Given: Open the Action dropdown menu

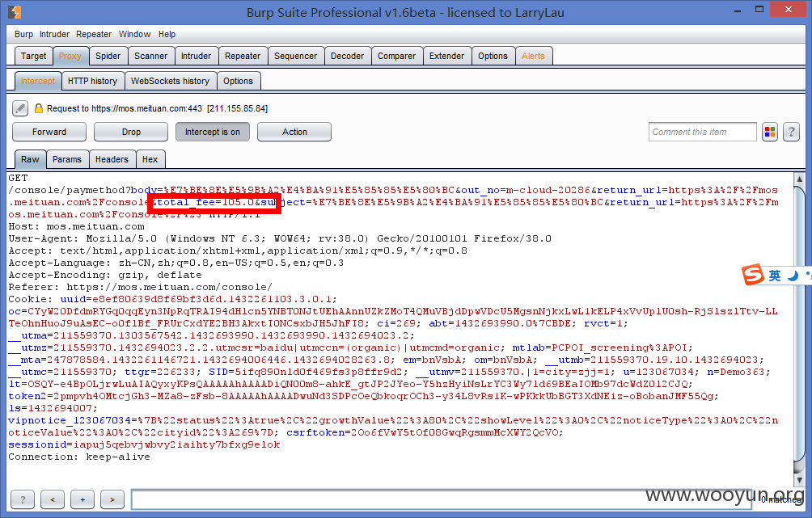Looking at the screenshot, I should (294, 132).
